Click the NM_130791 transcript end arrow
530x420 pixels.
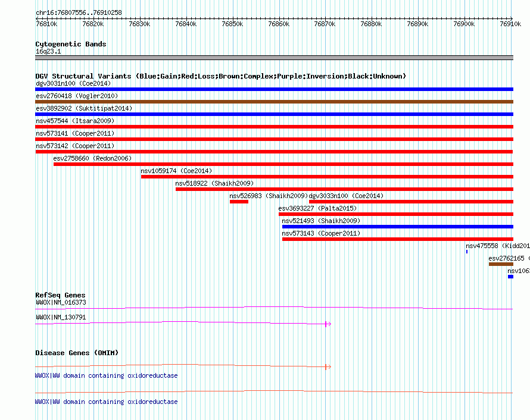click(x=328, y=324)
